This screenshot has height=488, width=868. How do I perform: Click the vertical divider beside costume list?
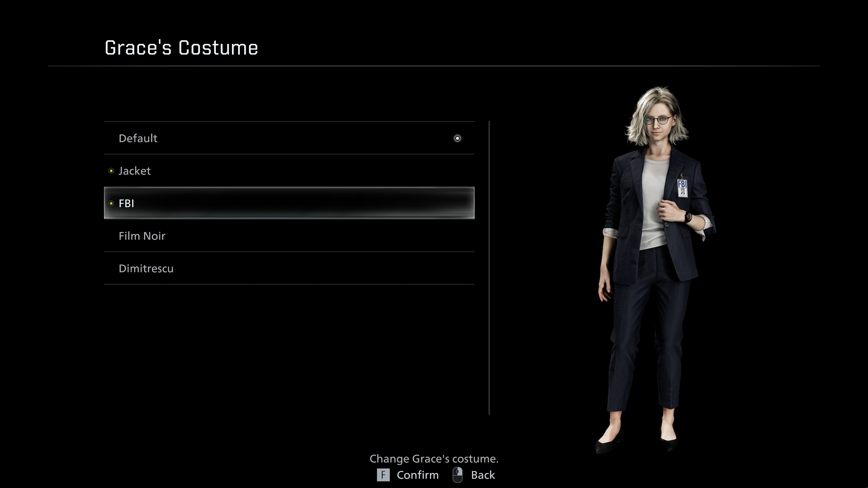(489, 268)
